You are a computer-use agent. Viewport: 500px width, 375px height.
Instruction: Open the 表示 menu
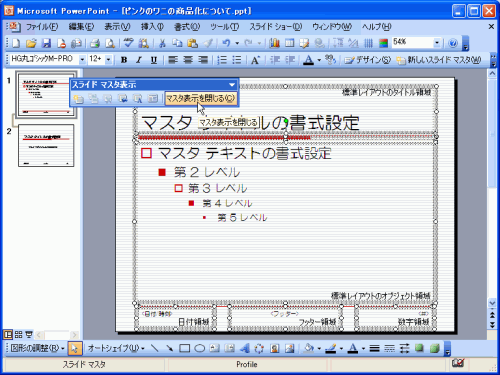(x=117, y=27)
